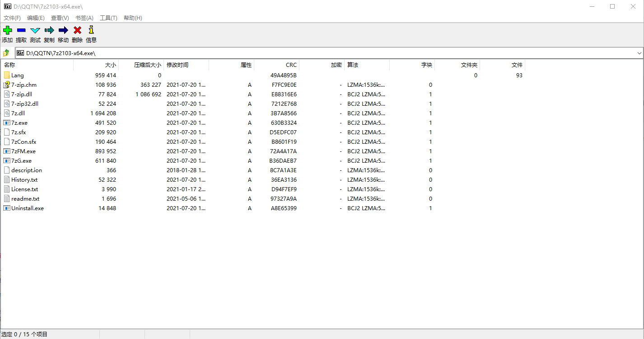Image resolution: width=644 pixels, height=339 pixels.
Task: Sort by the 压缩后大小 column header
Action: click(141, 65)
